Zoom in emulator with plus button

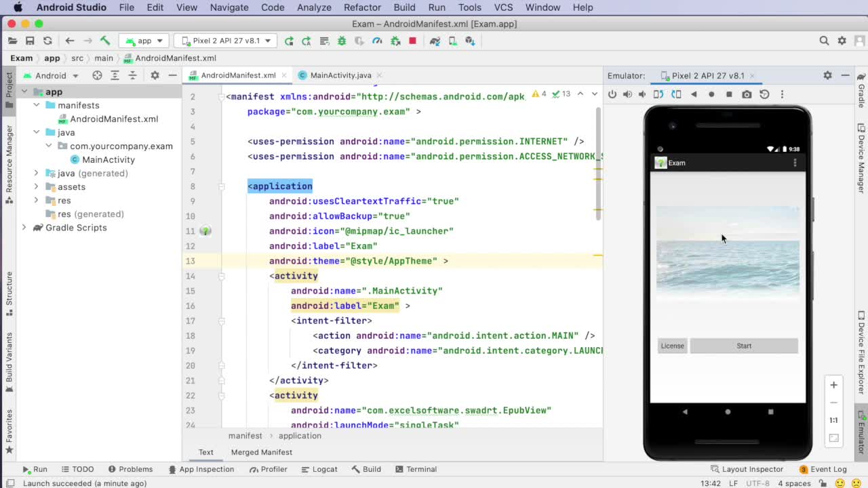[x=833, y=385]
